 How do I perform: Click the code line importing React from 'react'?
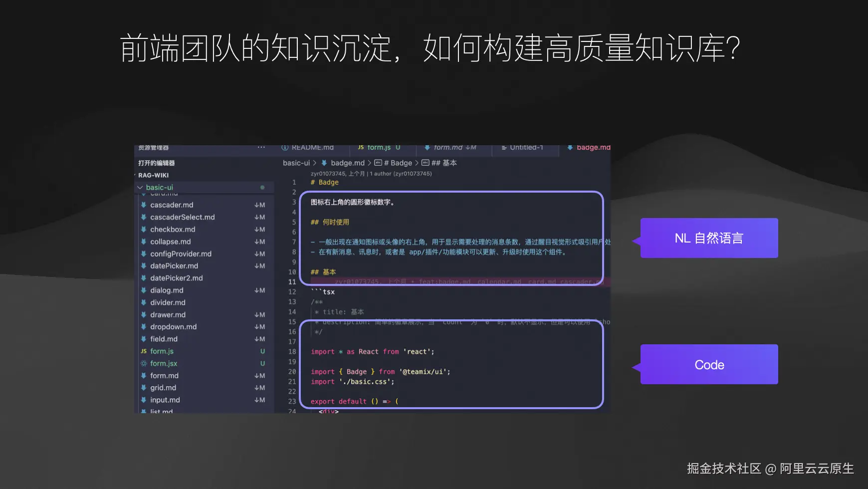point(373,352)
